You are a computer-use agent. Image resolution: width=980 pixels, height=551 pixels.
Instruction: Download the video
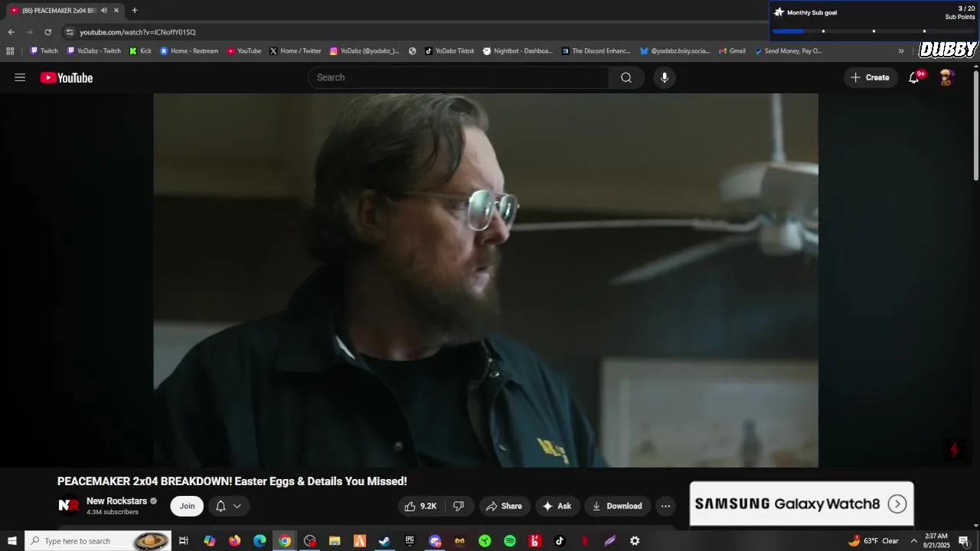coord(617,506)
